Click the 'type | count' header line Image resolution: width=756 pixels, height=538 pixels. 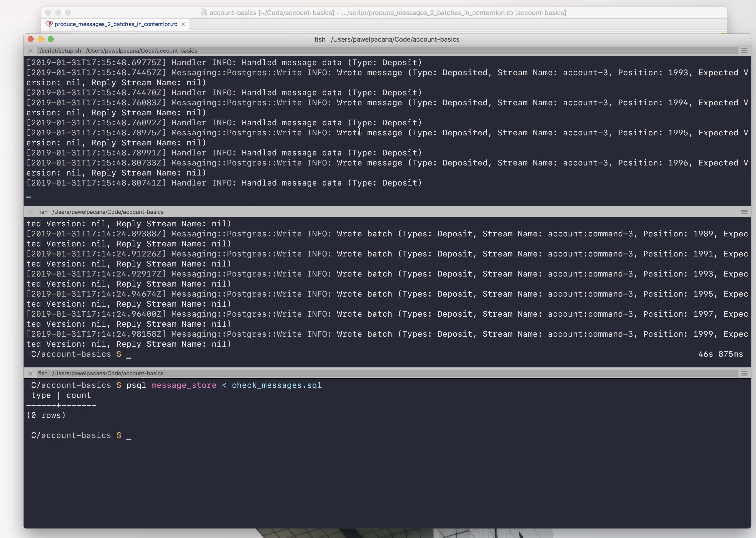pos(61,395)
